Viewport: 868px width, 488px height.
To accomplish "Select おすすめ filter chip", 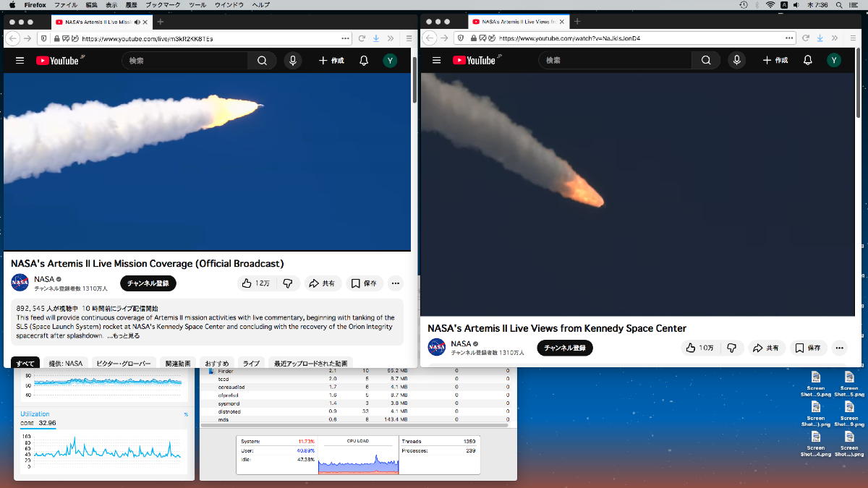I will (x=216, y=364).
